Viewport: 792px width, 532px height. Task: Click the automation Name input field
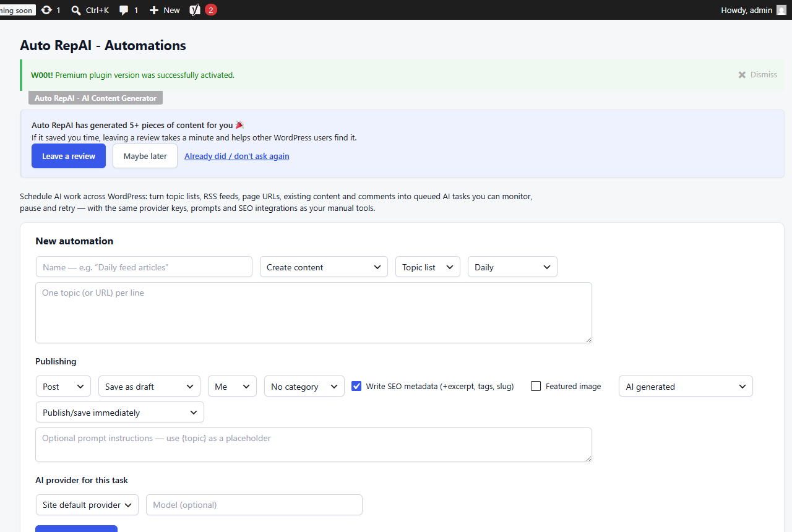click(x=144, y=267)
